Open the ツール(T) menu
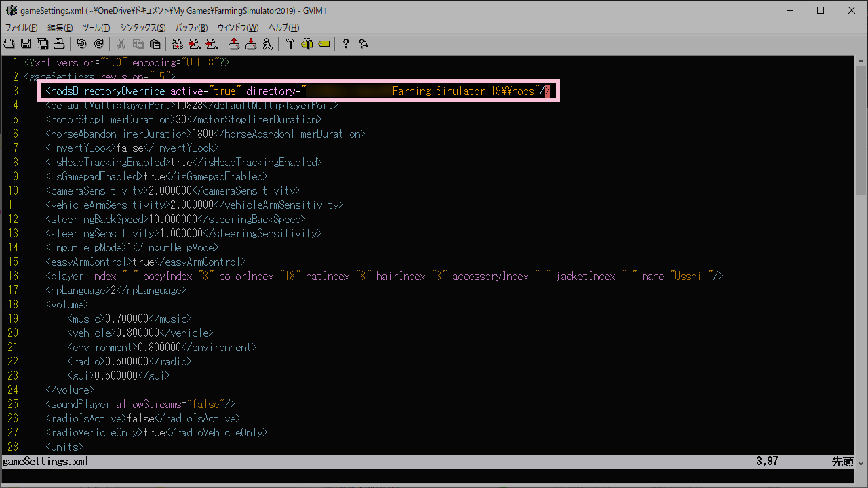Viewport: 868px width, 488px height. [96, 28]
